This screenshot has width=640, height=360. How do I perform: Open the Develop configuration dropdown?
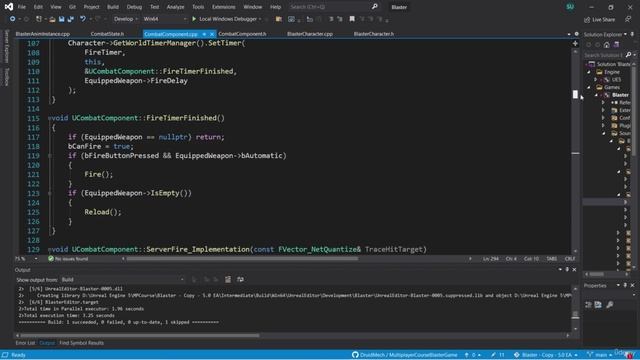(x=126, y=19)
